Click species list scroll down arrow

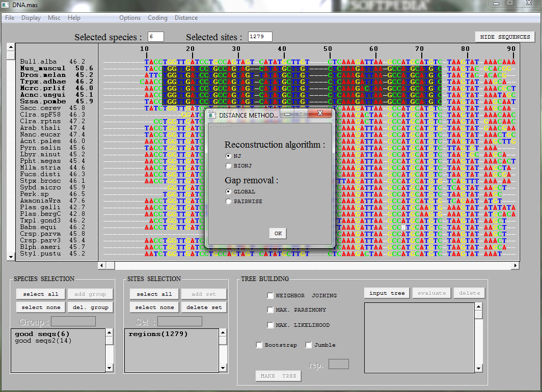[11, 257]
